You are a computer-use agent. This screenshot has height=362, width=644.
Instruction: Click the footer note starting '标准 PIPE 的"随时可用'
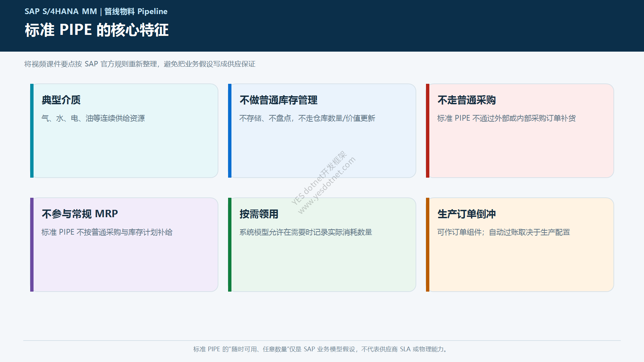click(321, 349)
